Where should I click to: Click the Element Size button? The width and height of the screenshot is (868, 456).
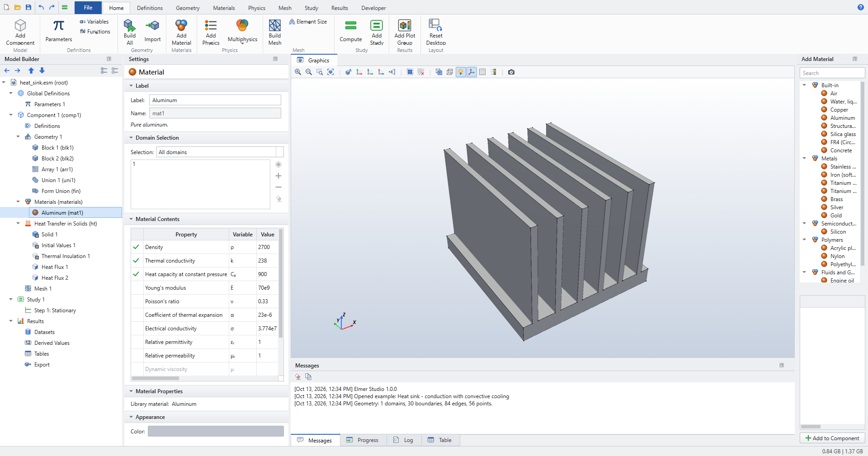tap(308, 22)
